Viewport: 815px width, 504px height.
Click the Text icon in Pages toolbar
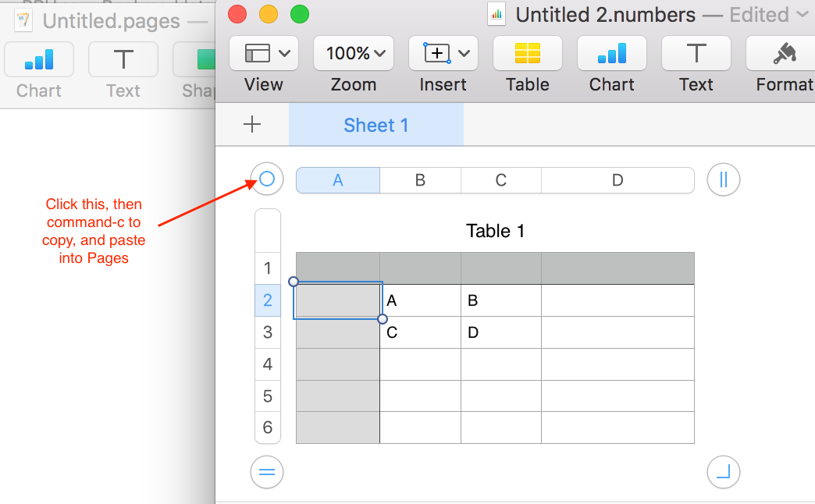tap(123, 60)
